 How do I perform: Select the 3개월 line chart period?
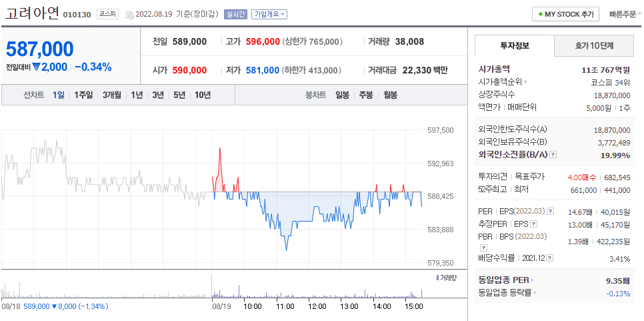[112, 95]
